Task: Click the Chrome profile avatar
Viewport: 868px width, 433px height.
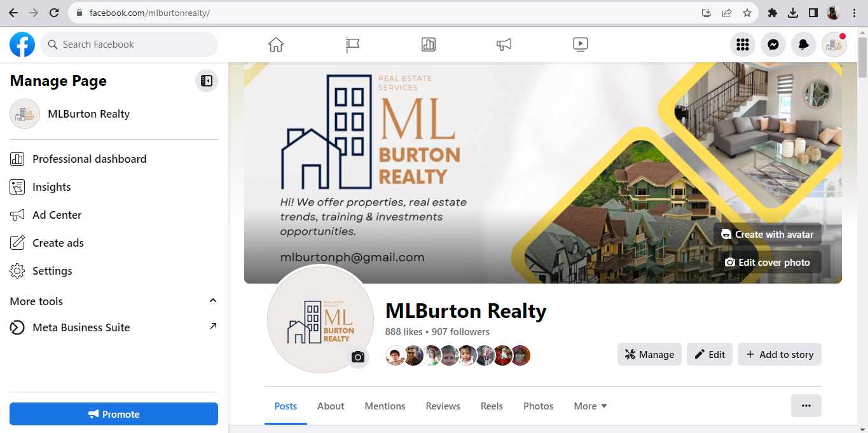Action: (834, 13)
